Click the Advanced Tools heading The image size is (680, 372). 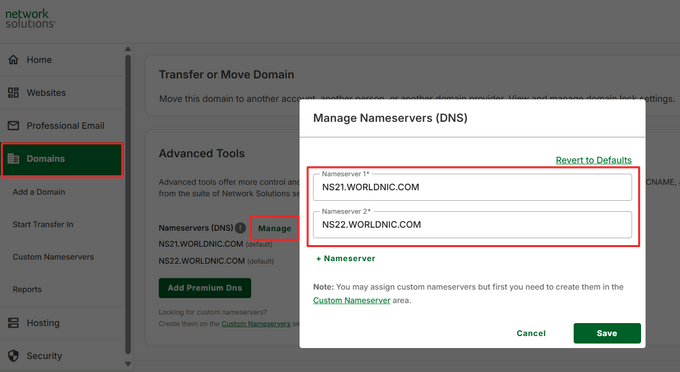202,153
